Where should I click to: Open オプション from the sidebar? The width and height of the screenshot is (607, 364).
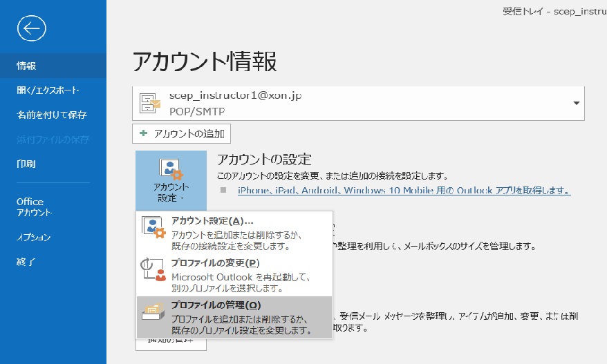point(34,238)
